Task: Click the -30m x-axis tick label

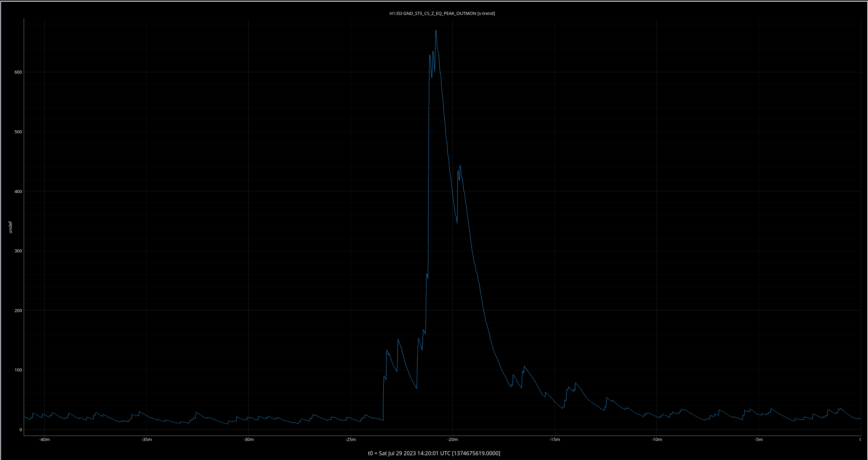Action: tap(248, 440)
